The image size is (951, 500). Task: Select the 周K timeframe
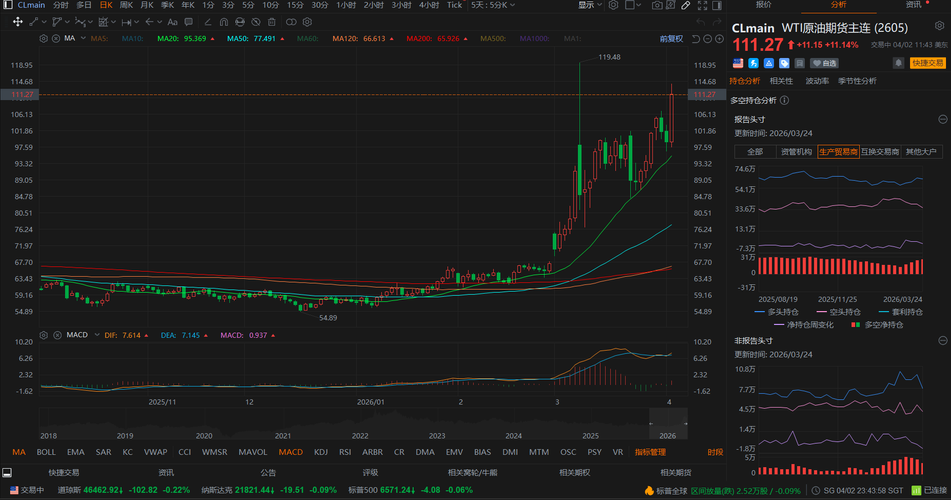click(126, 5)
